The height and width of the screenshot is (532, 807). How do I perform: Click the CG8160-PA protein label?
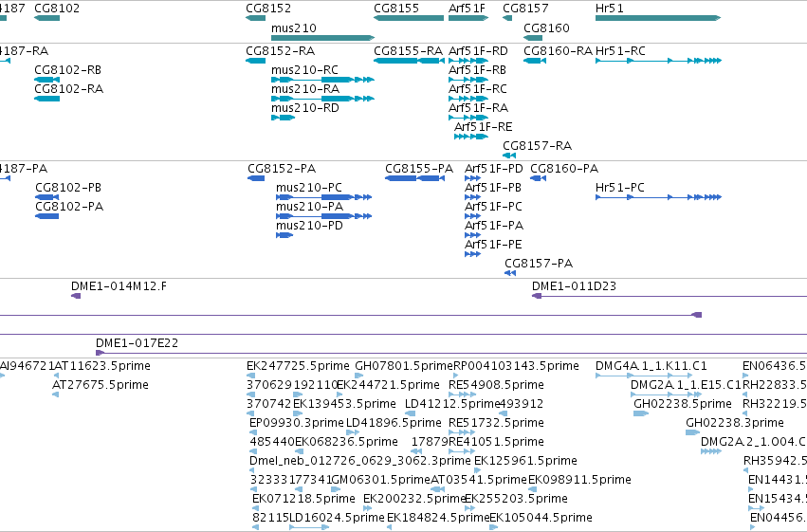click(564, 169)
